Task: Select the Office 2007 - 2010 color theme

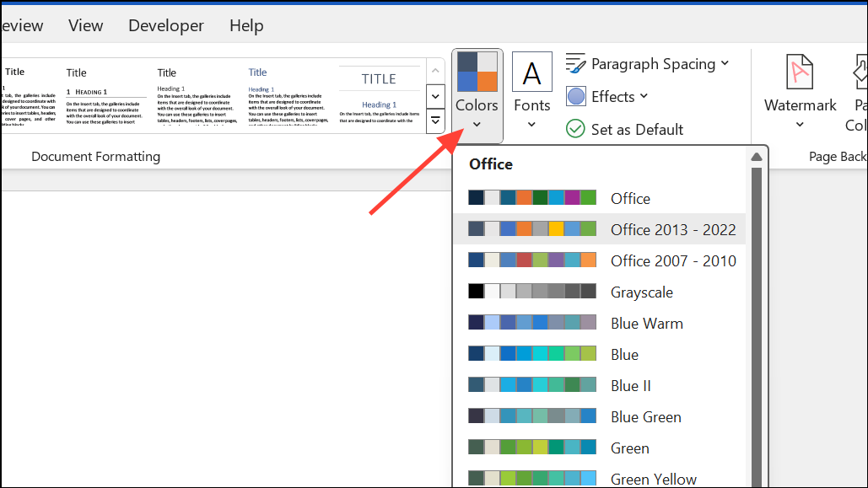Action: [600, 260]
